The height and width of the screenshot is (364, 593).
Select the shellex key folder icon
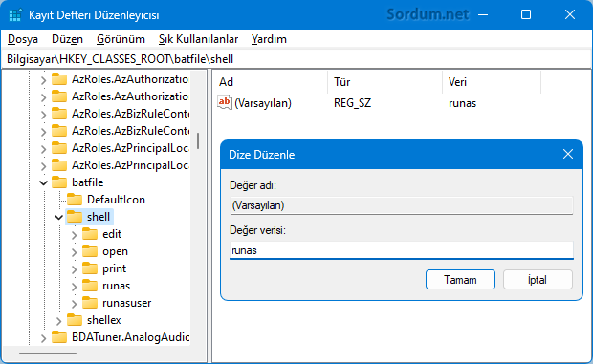[x=75, y=320]
